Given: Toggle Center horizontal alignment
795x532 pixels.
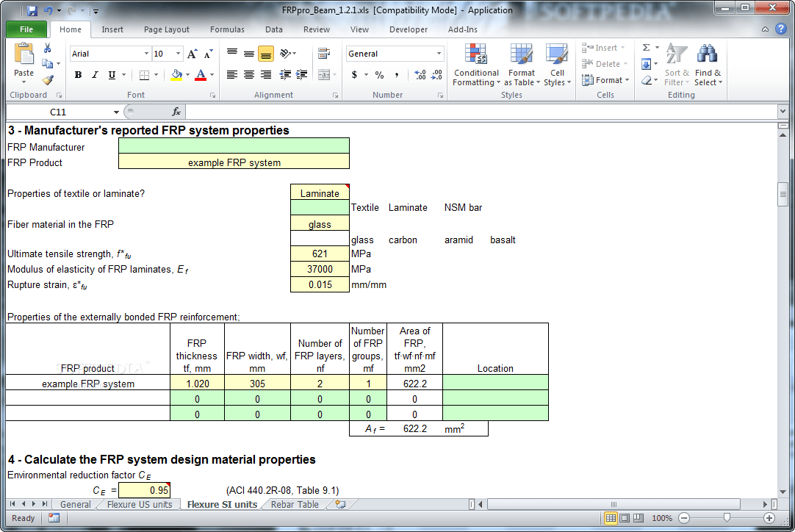Looking at the screenshot, I should [249, 75].
